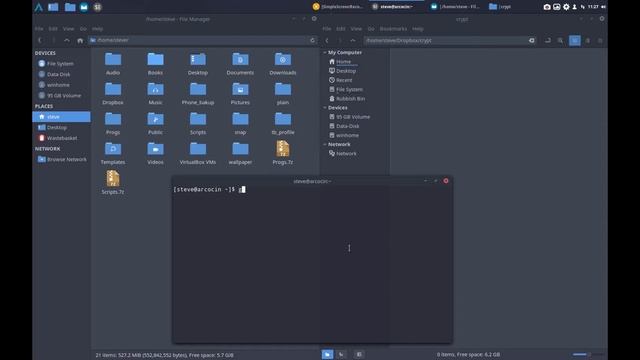Open the Downloads folder

coord(283,63)
